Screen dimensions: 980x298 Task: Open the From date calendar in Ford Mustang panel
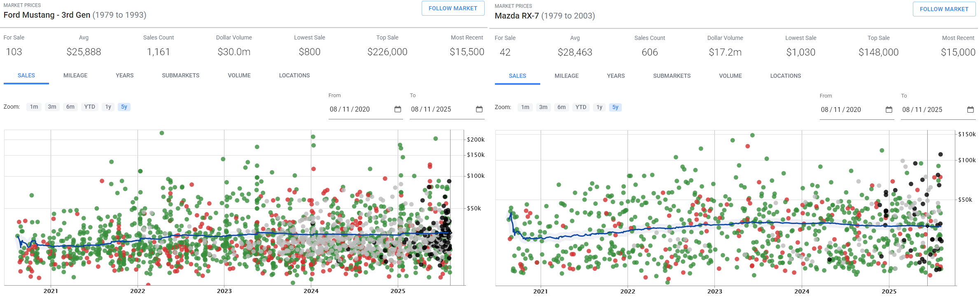[398, 109]
